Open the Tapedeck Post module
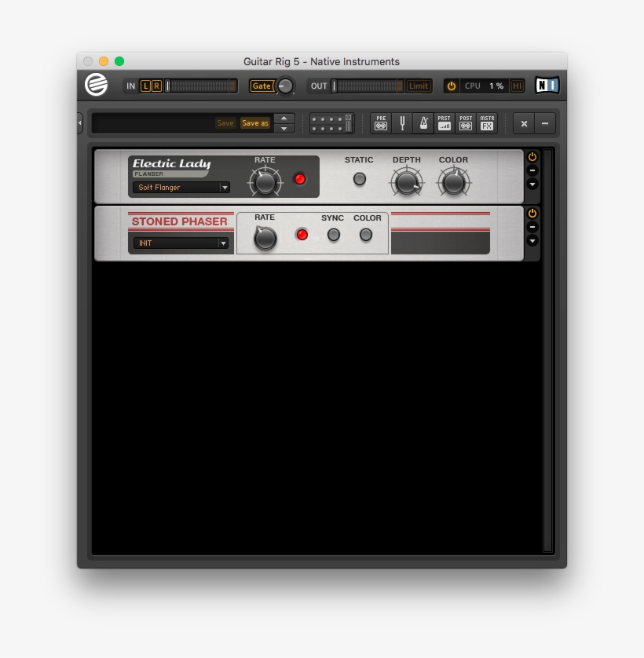 tap(465, 122)
